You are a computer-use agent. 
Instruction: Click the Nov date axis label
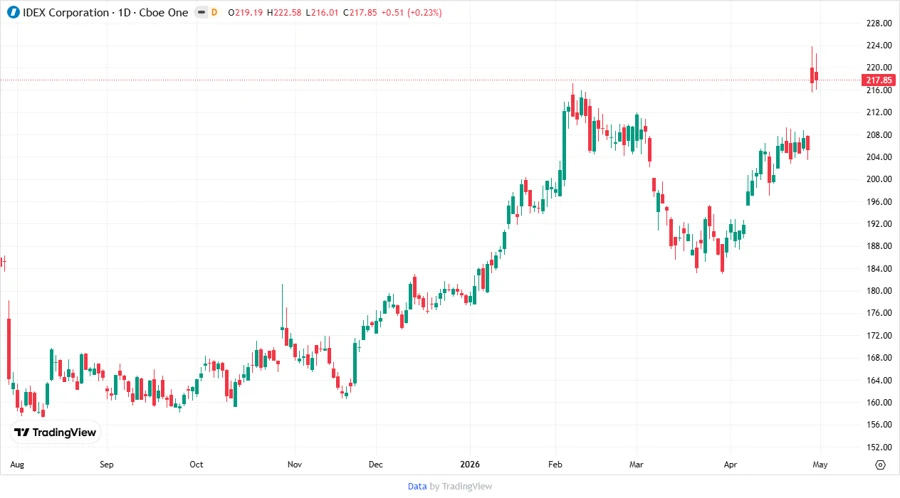294,464
